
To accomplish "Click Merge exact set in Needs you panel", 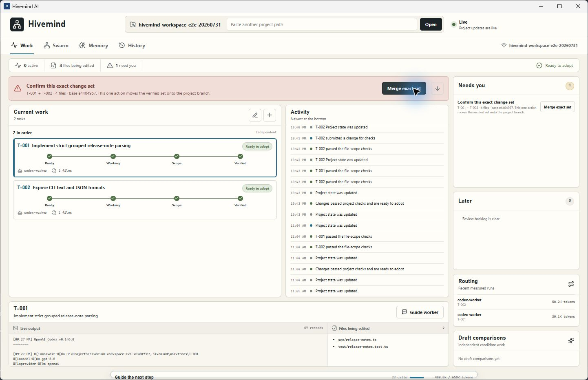I will pyautogui.click(x=557, y=107).
